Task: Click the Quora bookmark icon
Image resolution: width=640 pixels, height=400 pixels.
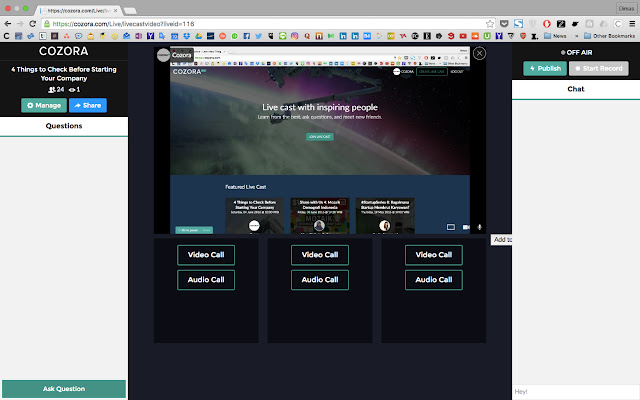Action: [307, 36]
